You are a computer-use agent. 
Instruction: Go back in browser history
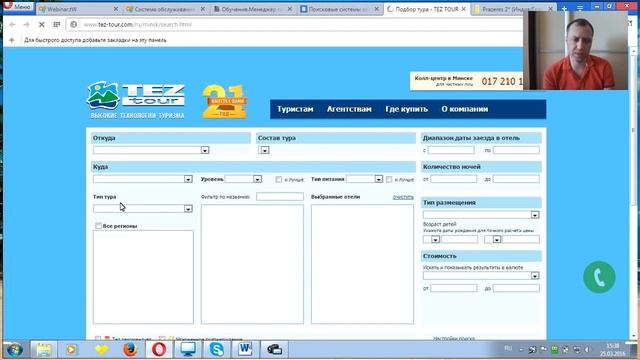[12, 24]
